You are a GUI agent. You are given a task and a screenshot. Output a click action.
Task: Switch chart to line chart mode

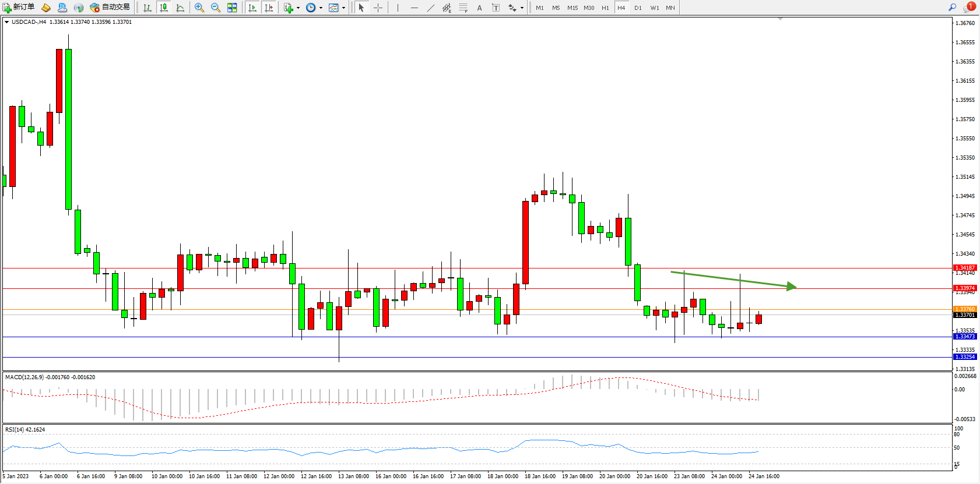coord(180,8)
